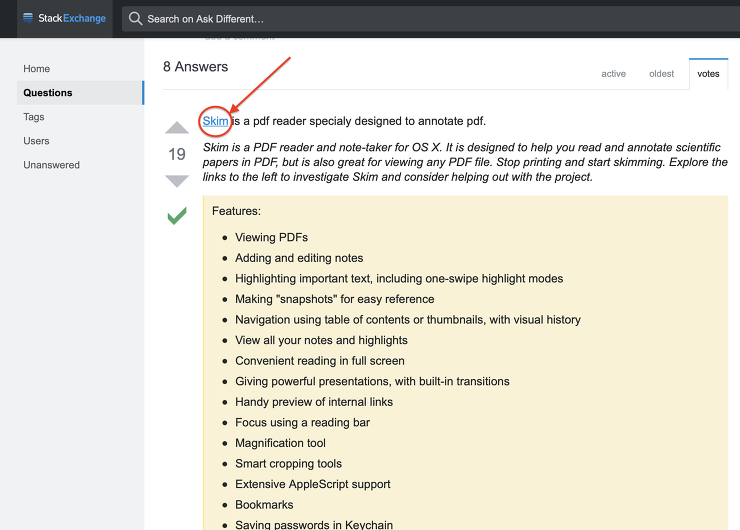Click the search magnifier icon
The height and width of the screenshot is (530, 740).
click(135, 18)
